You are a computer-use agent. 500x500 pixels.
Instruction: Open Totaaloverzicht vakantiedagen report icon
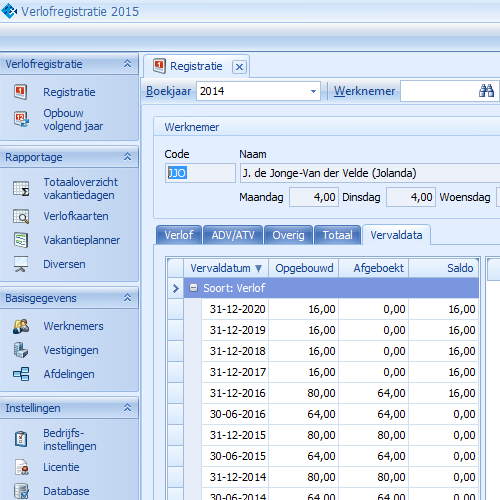coord(21,189)
